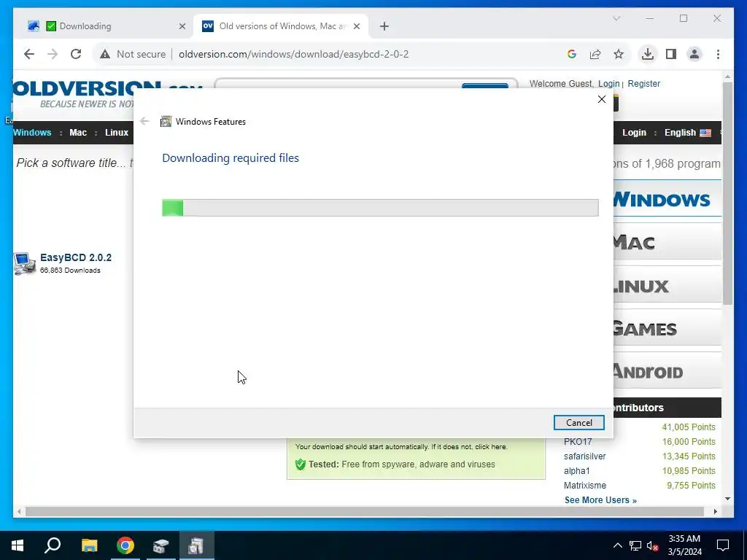Open the Linux nav item
Viewport: 747px width, 560px height.
click(117, 133)
